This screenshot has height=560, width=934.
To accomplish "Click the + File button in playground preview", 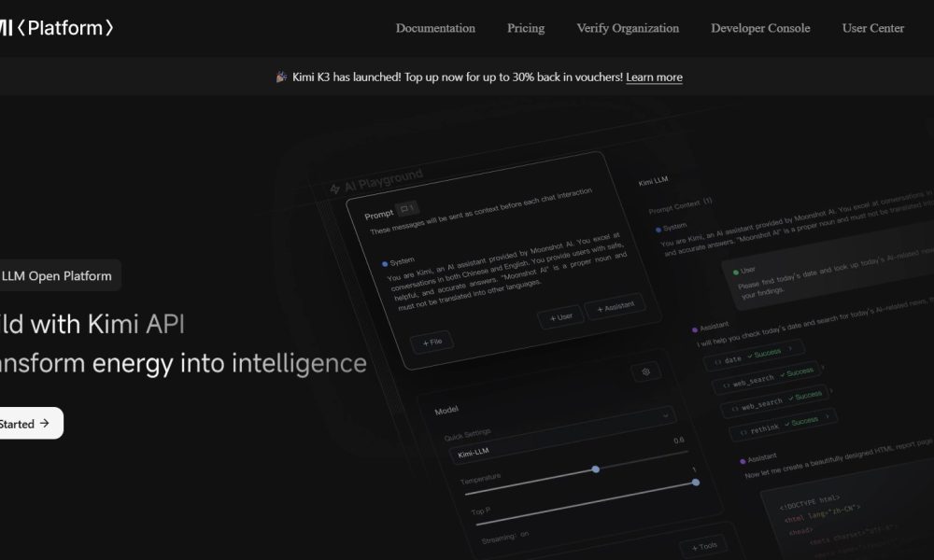I will pos(432,342).
